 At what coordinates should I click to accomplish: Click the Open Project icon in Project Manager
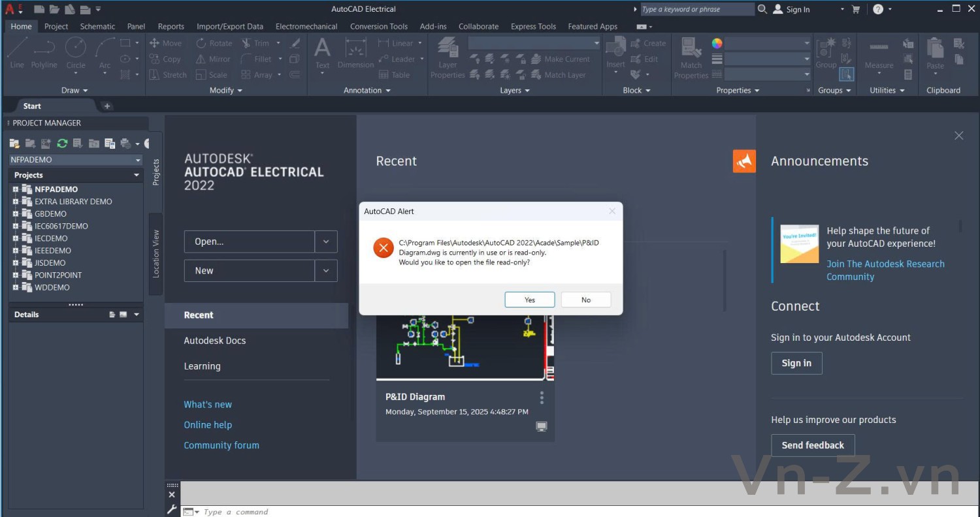(x=14, y=144)
